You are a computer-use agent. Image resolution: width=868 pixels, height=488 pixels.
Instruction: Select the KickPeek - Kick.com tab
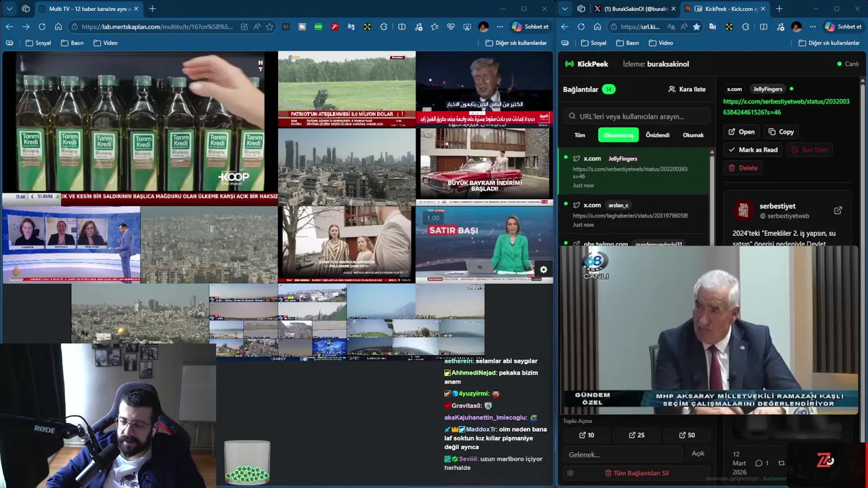tap(724, 9)
